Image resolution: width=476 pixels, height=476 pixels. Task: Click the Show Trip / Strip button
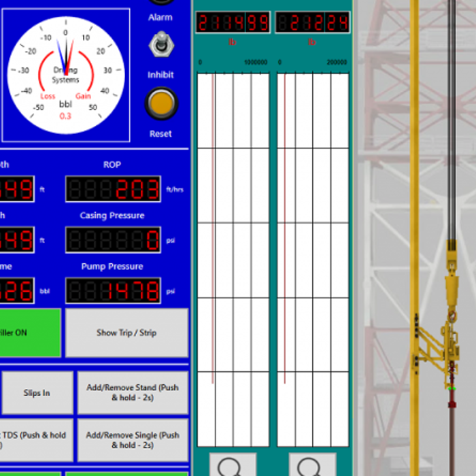tap(127, 333)
